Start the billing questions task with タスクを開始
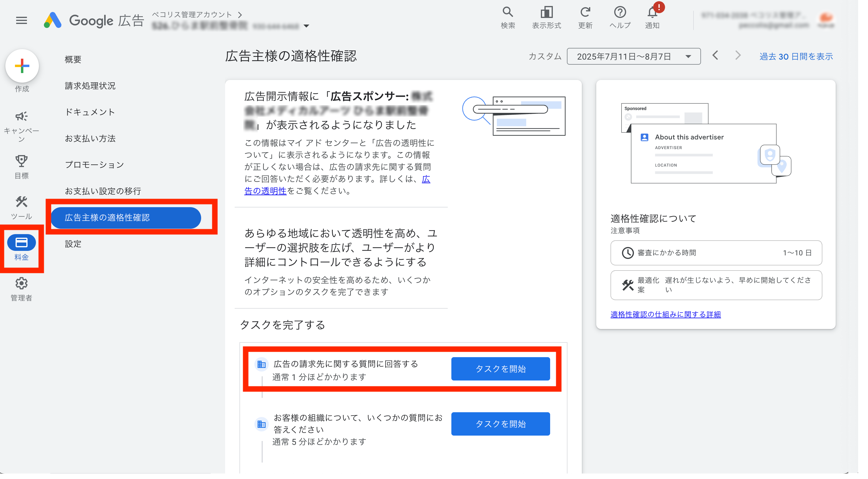The height and width of the screenshot is (479, 868). [x=500, y=369]
